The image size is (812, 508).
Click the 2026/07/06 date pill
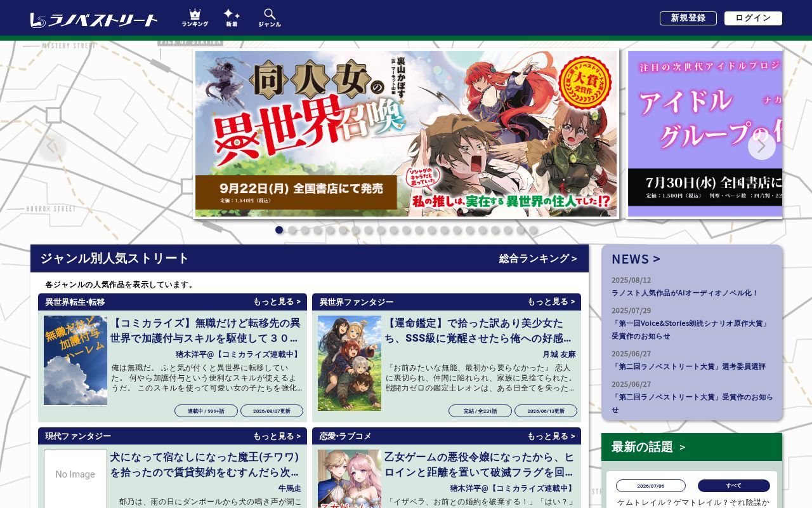[651, 486]
